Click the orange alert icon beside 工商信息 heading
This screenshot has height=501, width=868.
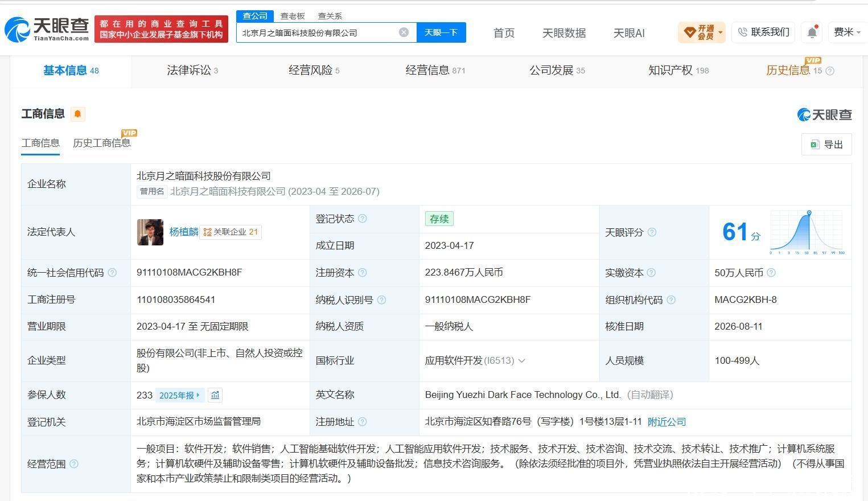tap(77, 114)
